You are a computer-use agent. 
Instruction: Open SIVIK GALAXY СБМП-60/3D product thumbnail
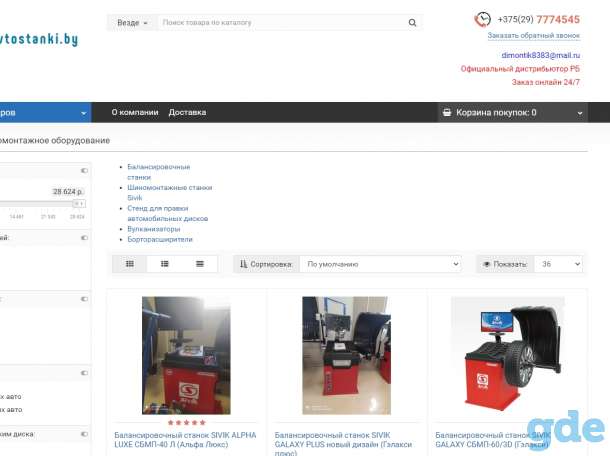click(508, 355)
